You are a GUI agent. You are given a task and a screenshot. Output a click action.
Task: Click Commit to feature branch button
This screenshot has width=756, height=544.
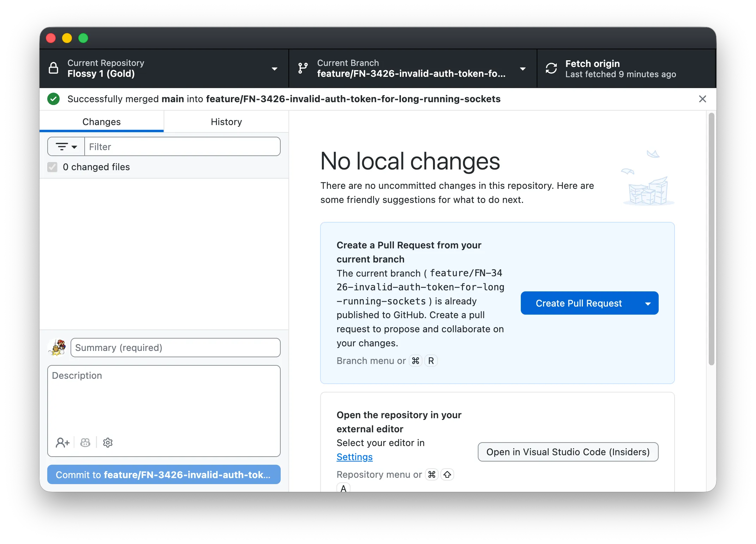coord(164,475)
